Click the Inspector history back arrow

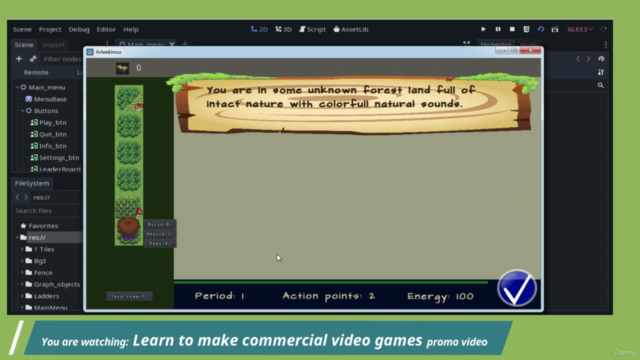point(578,59)
